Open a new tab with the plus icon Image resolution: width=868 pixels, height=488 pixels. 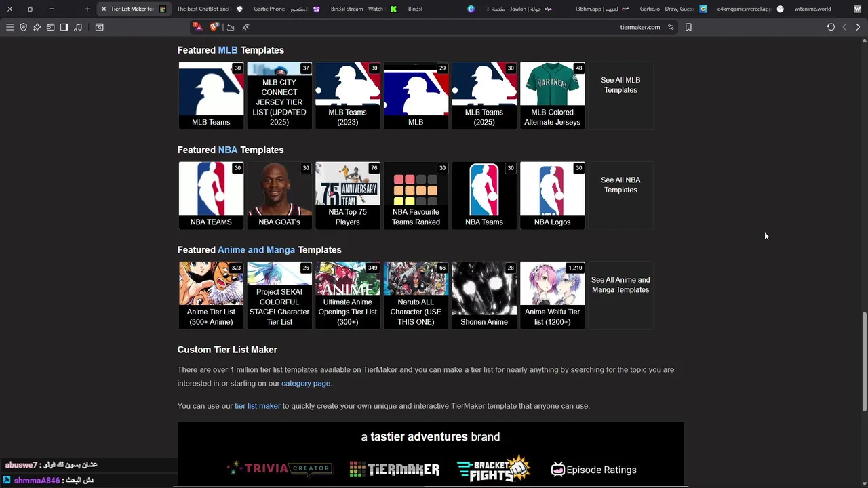[x=87, y=9]
